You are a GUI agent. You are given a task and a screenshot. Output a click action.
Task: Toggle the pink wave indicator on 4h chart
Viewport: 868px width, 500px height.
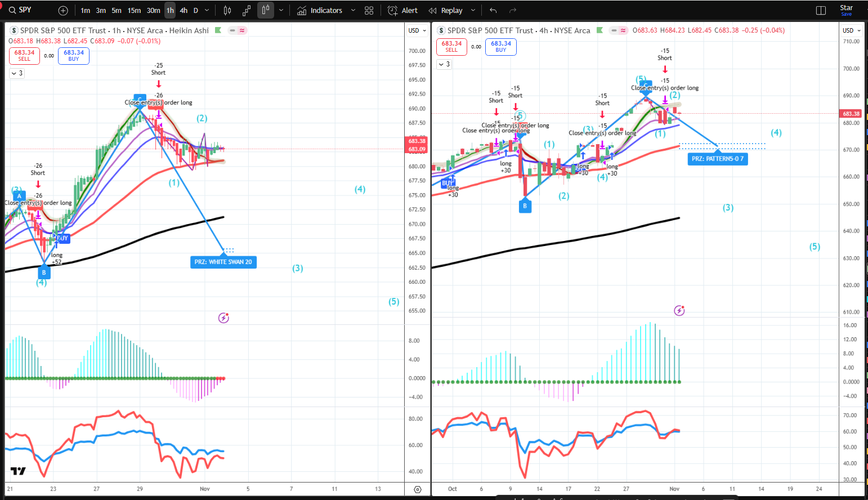click(624, 30)
